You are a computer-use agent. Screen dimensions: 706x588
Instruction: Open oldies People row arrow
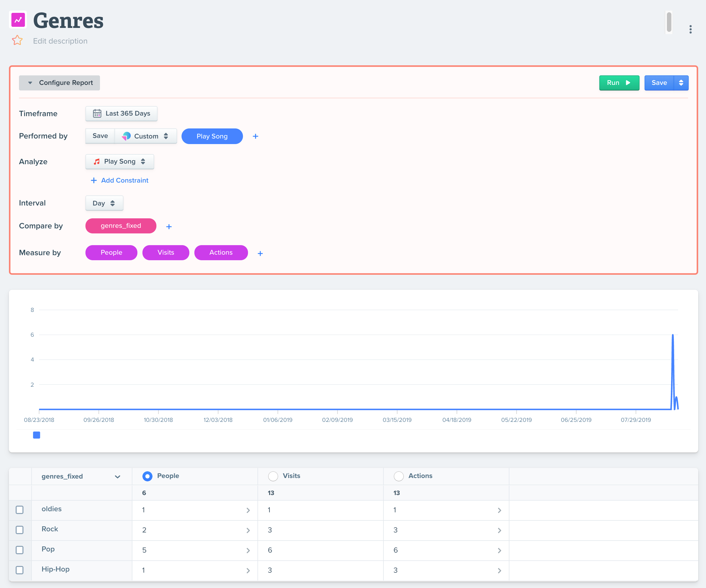click(248, 510)
